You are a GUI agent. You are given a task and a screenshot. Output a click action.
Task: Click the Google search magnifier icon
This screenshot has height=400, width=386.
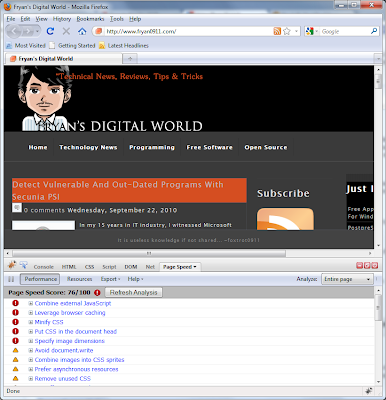click(x=374, y=31)
